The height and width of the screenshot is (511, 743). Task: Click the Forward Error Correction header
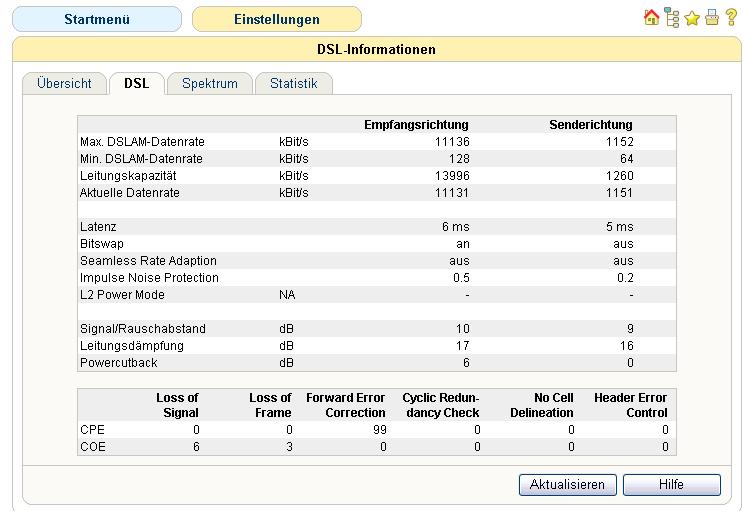[x=345, y=405]
